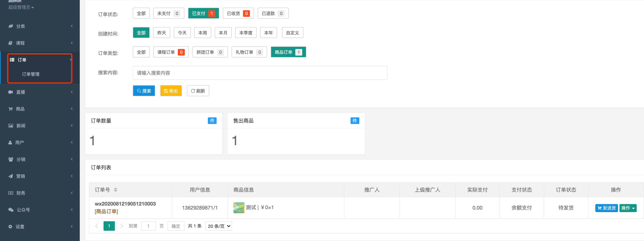This screenshot has height=241, width=644.
Task: Click the money icon beside 财务
Action: (x=11, y=193)
